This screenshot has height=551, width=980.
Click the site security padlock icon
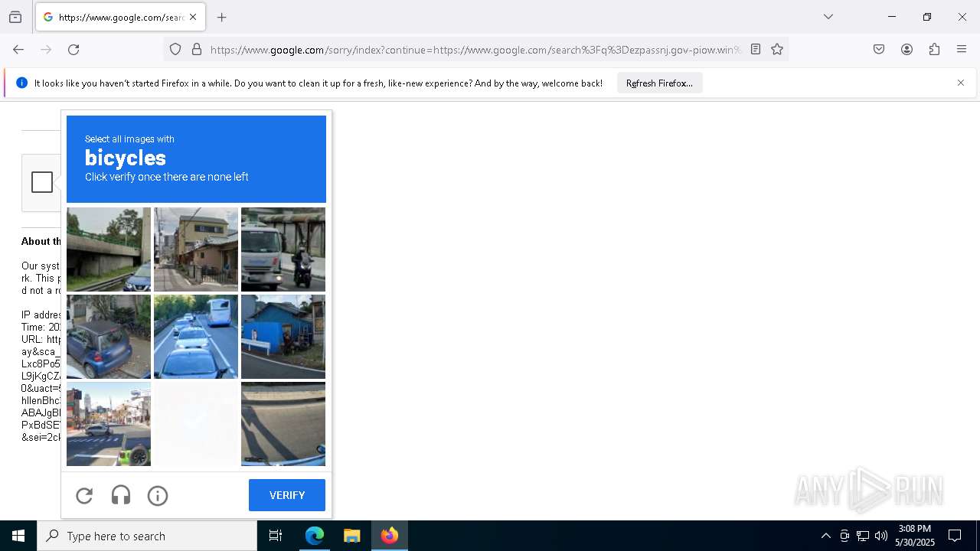click(x=197, y=50)
